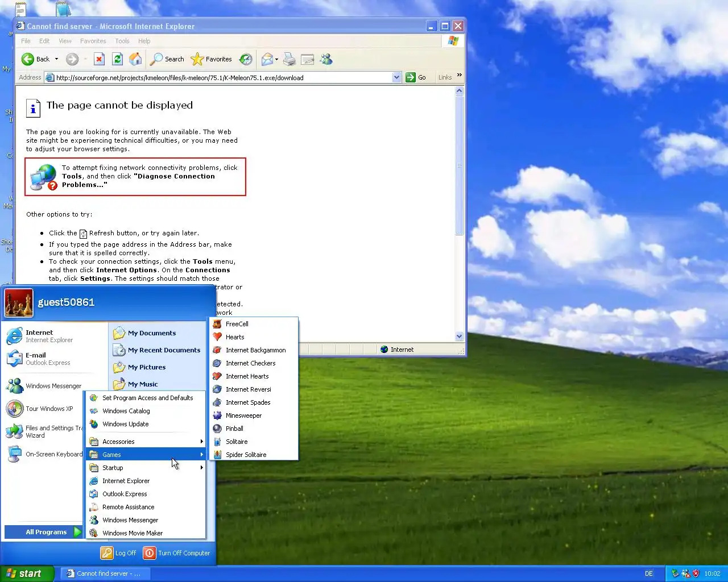Launch Internet Reversi game
The image size is (728, 582).
254,389
